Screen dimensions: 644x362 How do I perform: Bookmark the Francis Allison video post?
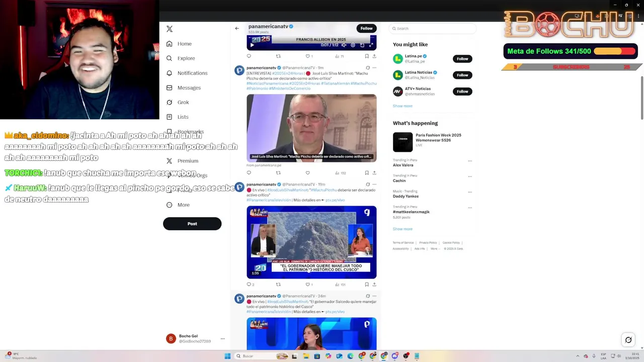click(367, 56)
